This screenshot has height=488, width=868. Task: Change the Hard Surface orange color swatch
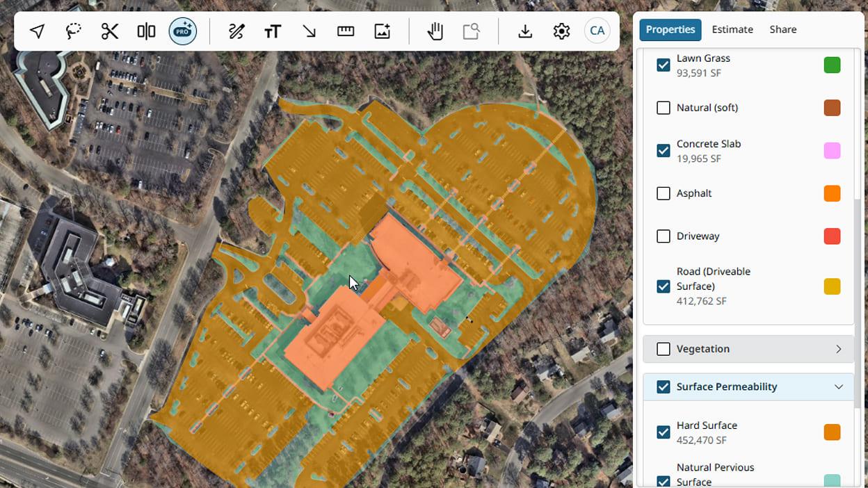832,432
